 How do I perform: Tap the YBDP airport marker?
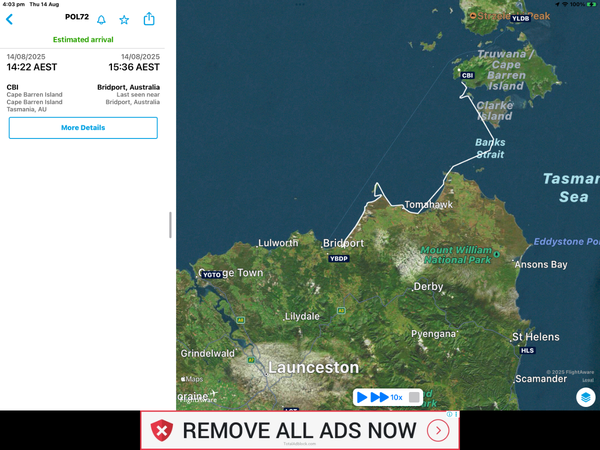[339, 258]
